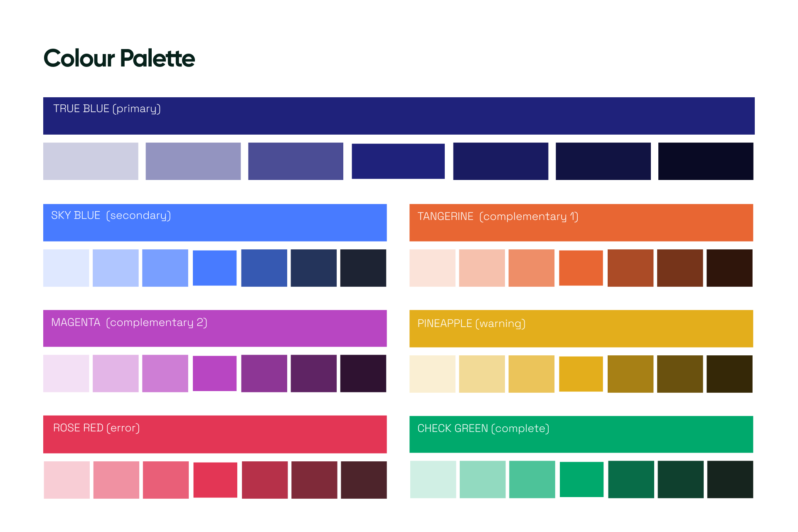Click the SKY BLUE secondary banner
This screenshot has height=532, width=798.
tap(215, 223)
